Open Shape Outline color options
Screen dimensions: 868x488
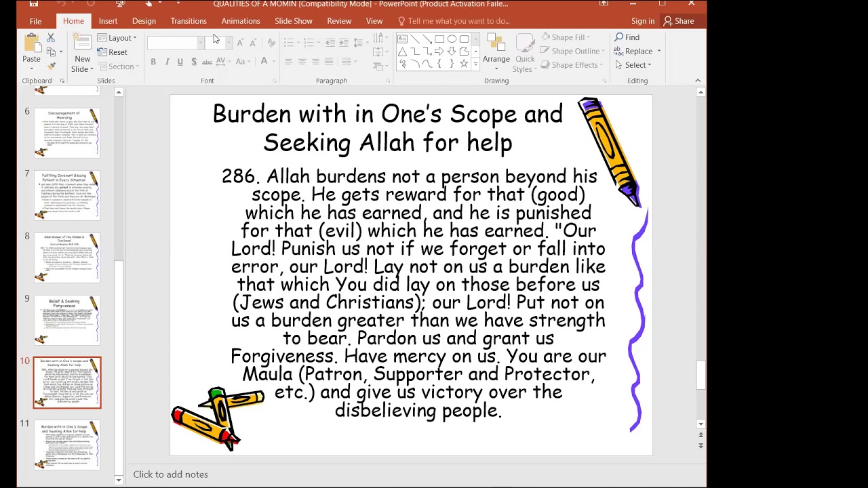click(572, 51)
